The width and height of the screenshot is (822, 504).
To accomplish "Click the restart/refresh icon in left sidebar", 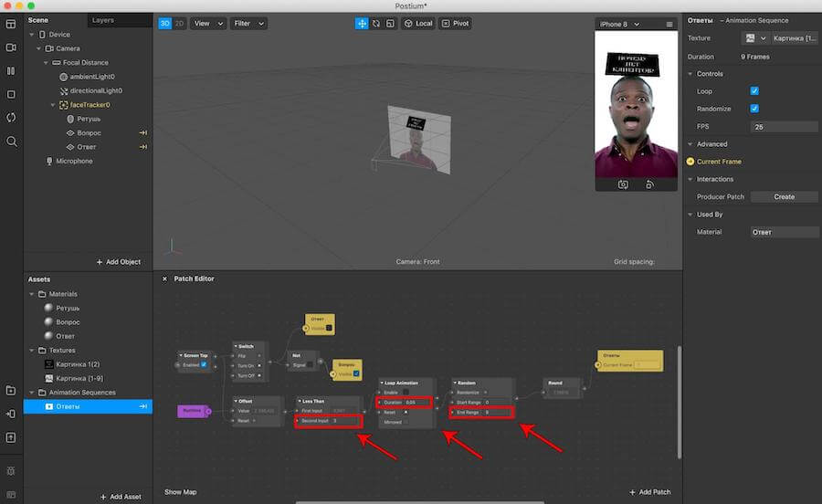I will [11, 118].
